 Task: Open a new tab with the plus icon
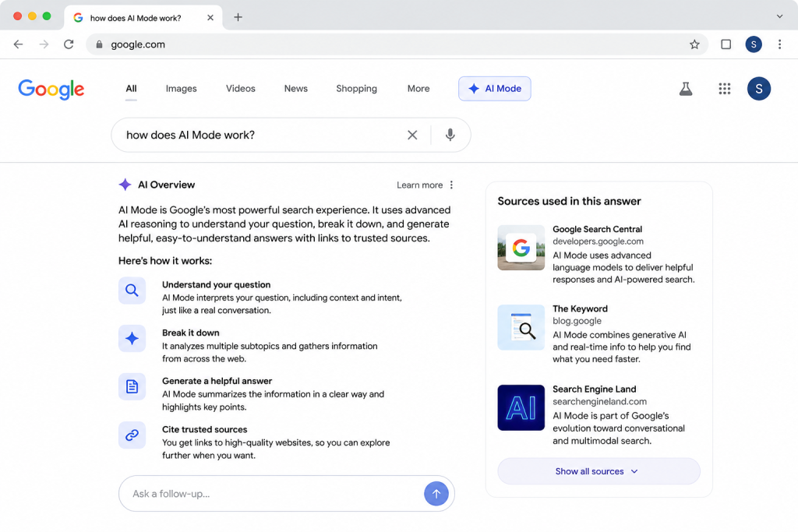click(x=238, y=17)
